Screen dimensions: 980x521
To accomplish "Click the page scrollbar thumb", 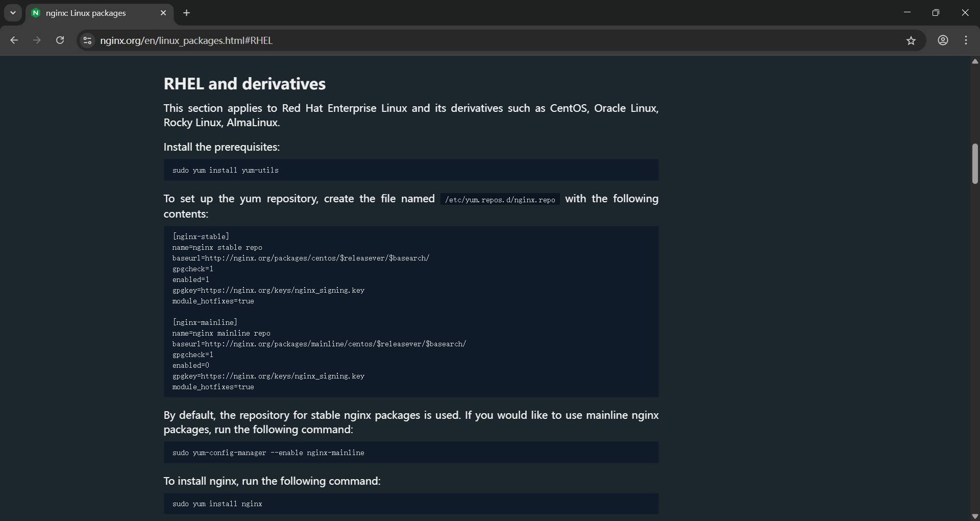I will (x=975, y=163).
